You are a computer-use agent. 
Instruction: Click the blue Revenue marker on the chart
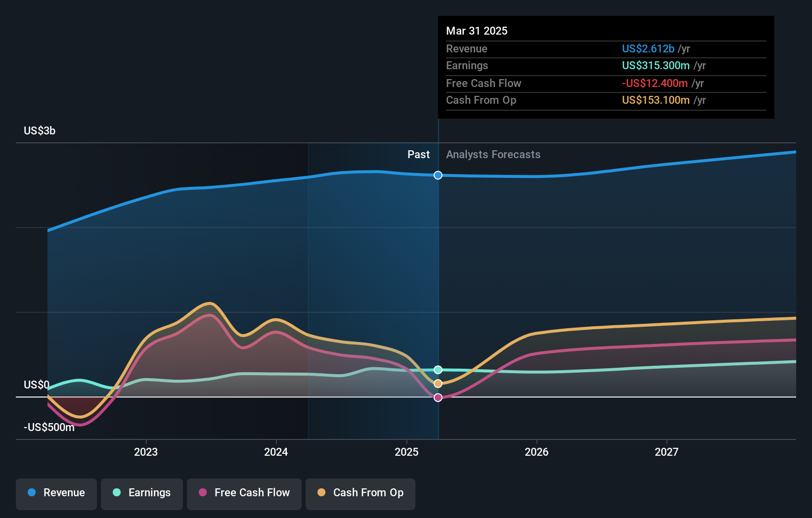pyautogui.click(x=438, y=175)
